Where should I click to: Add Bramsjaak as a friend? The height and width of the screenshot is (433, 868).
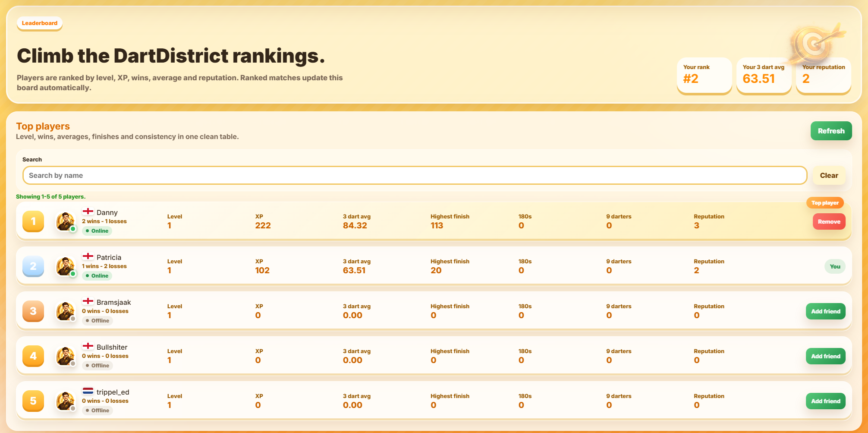(x=825, y=311)
